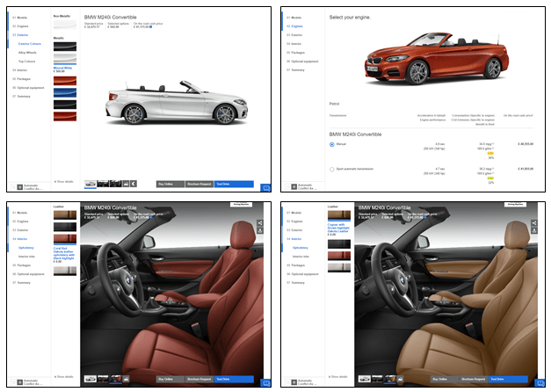The width and height of the screenshot is (551, 392).
Task: Go to Summary step in engine selection panel
Action: pos(295,70)
